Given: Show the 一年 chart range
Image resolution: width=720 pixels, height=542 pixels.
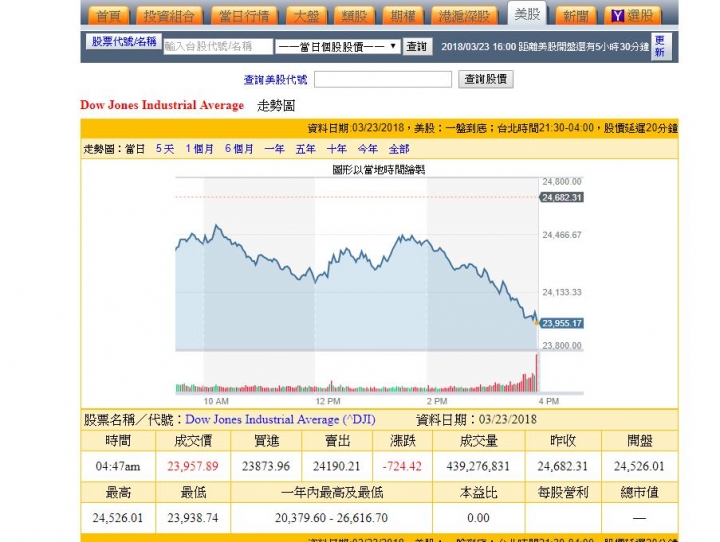Looking at the screenshot, I should [274, 149].
